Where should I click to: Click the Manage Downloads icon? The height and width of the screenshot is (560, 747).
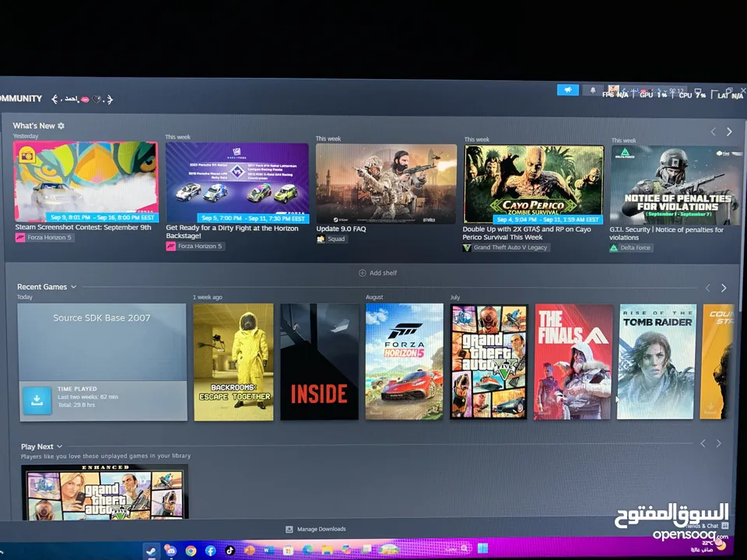(x=289, y=529)
